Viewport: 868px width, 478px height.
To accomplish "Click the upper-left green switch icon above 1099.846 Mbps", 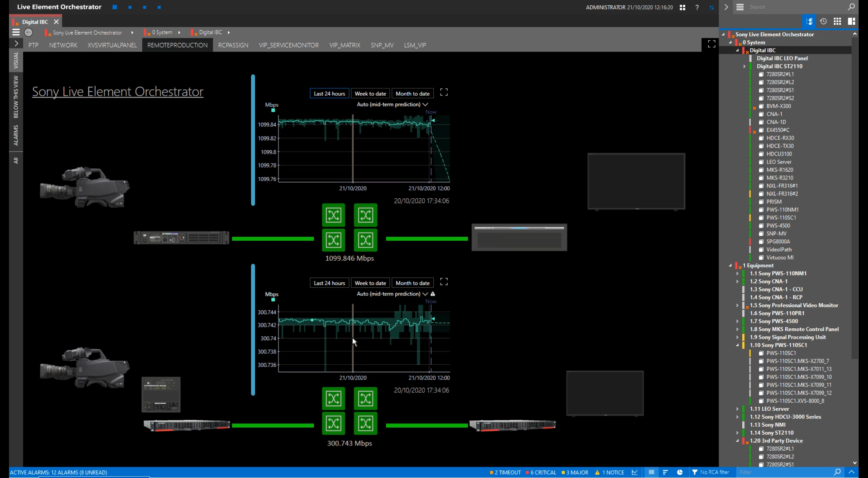I will point(333,215).
